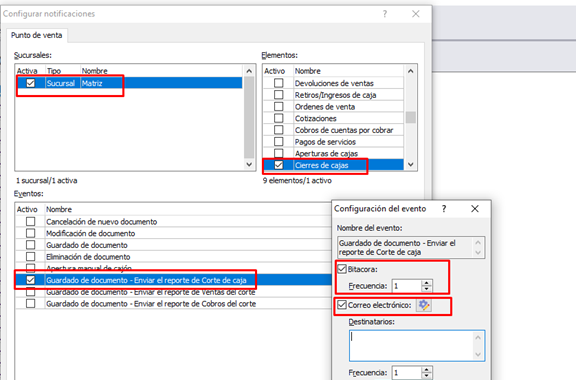The width and height of the screenshot is (576, 380).
Task: Click scroll down arrow in Destinatarios box
Action: tap(478, 354)
